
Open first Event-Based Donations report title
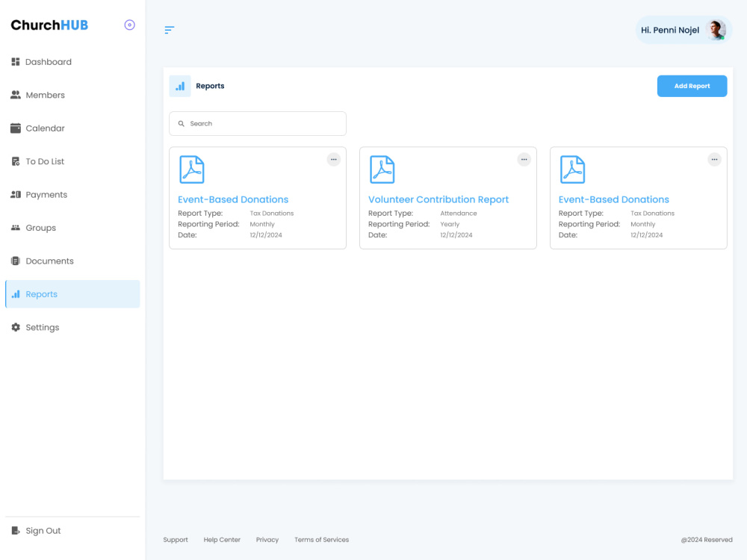pyautogui.click(x=233, y=199)
